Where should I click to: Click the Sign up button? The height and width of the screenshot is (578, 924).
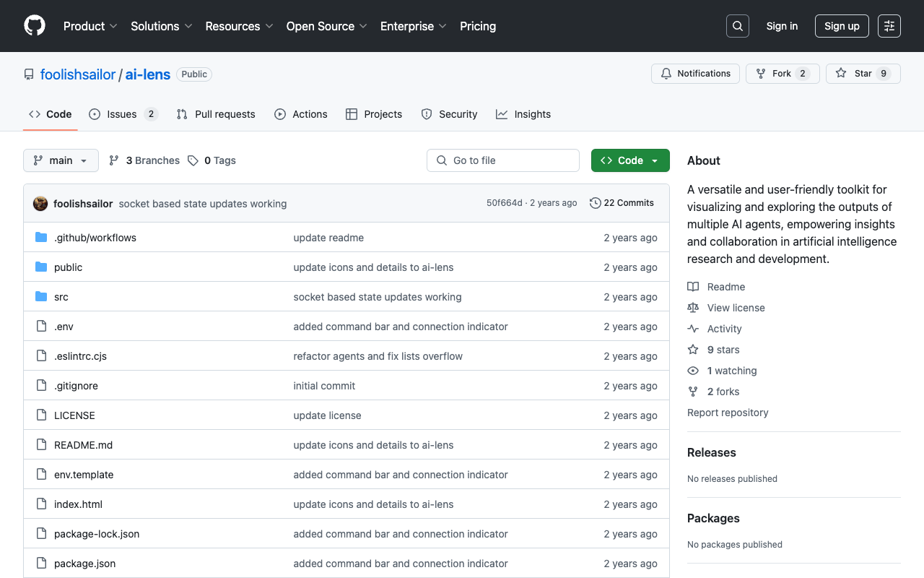tap(842, 26)
